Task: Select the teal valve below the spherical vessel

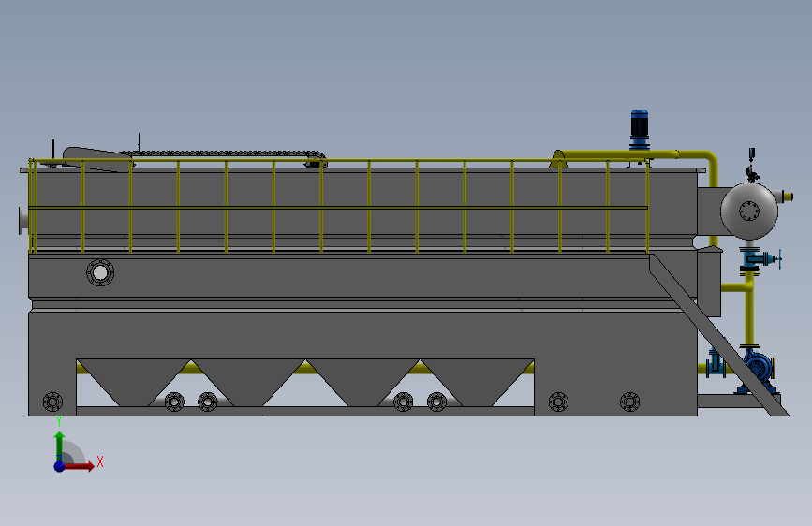Action: click(x=758, y=259)
